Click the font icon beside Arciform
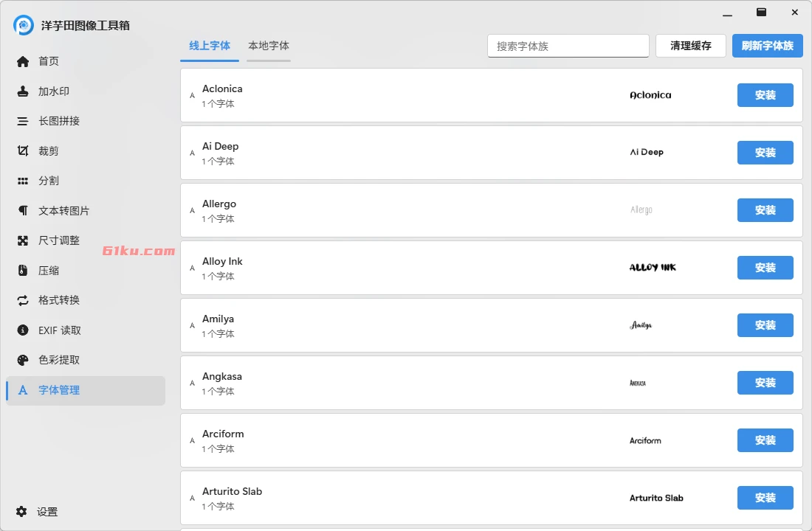This screenshot has width=812, height=531. [192, 440]
